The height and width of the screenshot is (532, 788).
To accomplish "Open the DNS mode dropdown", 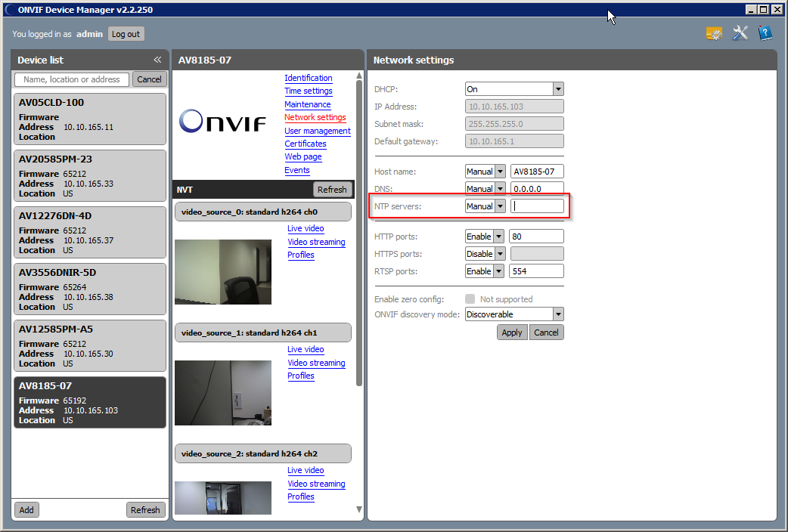I will click(x=486, y=189).
